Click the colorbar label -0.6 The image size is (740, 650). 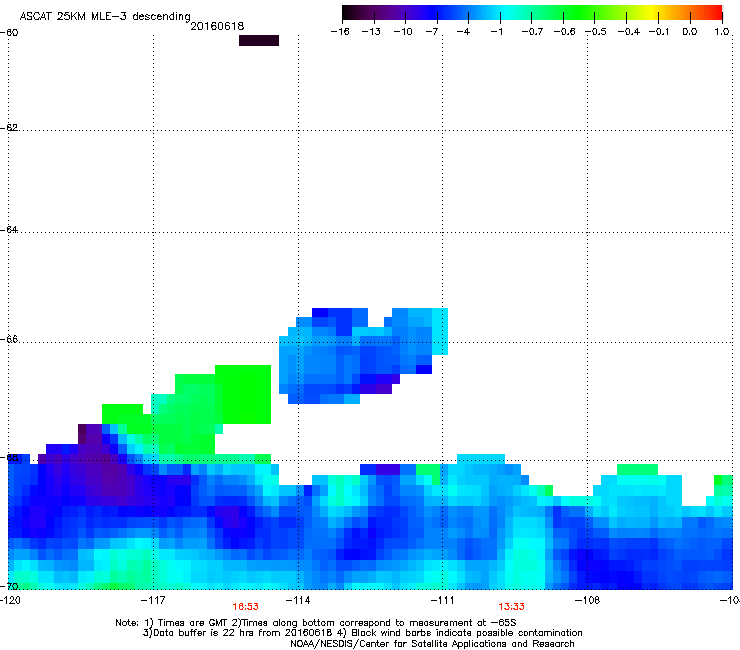tap(564, 32)
